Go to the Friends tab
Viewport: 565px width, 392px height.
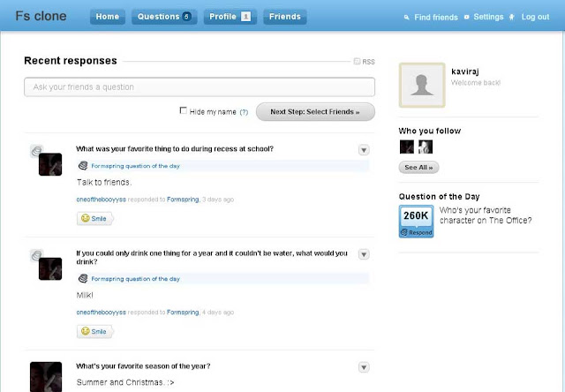click(284, 17)
